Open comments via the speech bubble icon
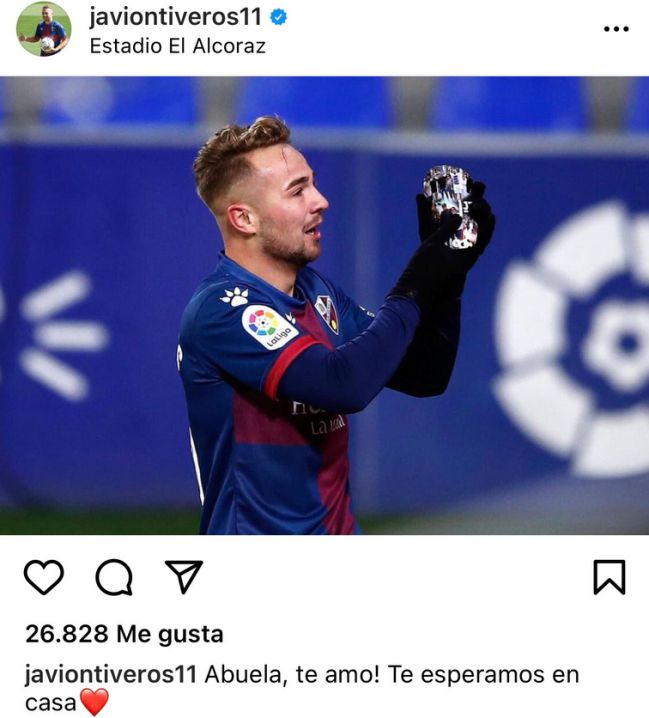The height and width of the screenshot is (718, 649). point(114,577)
